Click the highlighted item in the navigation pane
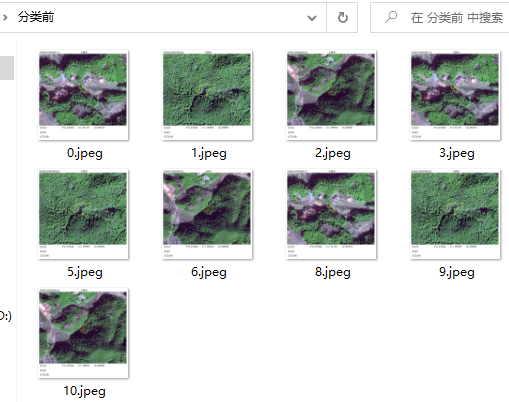 point(7,68)
